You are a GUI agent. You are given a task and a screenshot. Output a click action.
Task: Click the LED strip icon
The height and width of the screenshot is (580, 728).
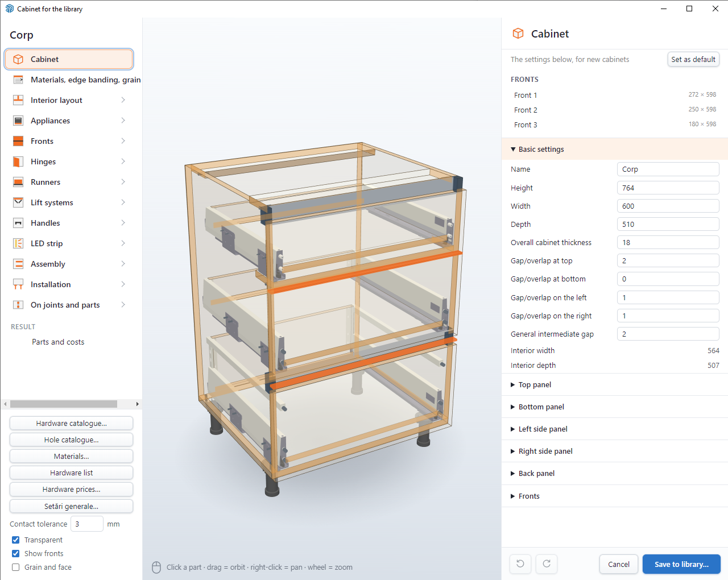[x=18, y=243]
